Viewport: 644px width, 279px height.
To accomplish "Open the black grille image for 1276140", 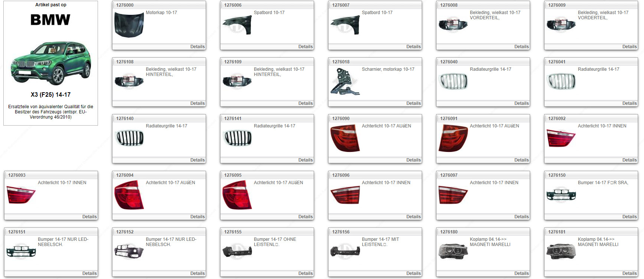I will click(x=129, y=138).
